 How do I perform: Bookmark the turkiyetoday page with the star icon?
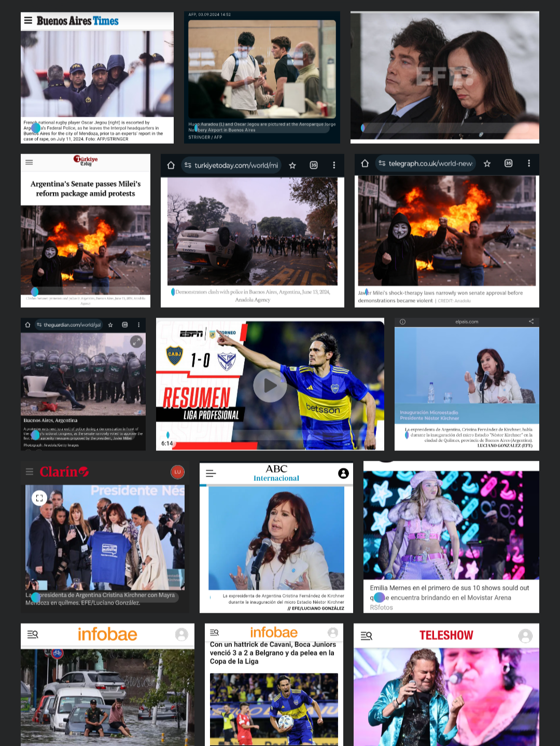click(292, 164)
